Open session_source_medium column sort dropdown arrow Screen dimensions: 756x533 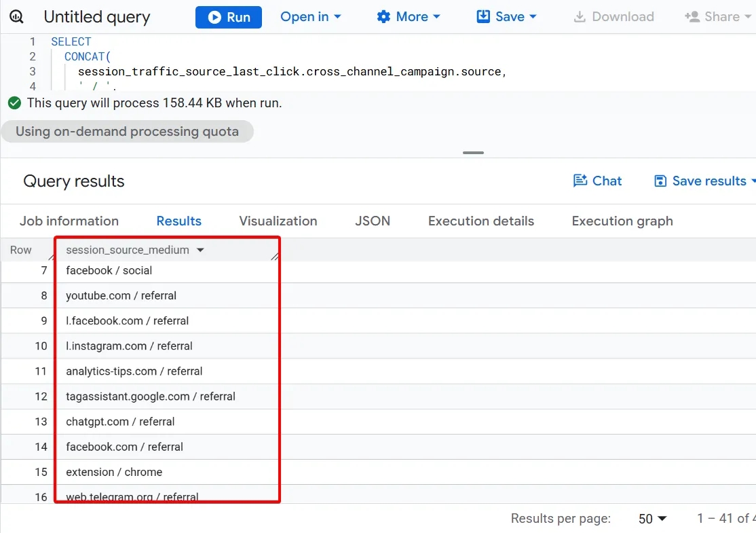[200, 250]
